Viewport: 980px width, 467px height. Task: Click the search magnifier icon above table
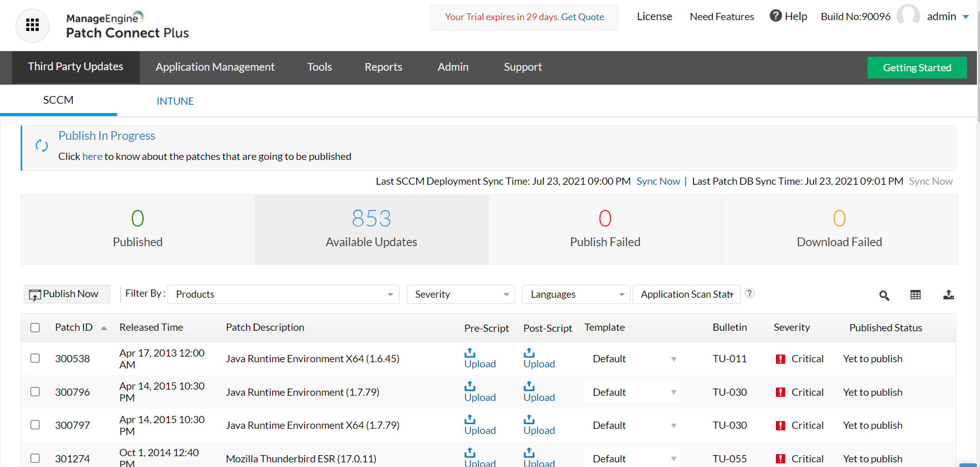tap(884, 295)
